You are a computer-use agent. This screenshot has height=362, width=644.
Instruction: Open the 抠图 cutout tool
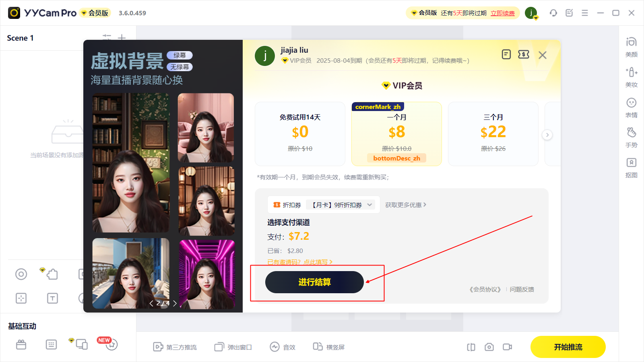631,168
